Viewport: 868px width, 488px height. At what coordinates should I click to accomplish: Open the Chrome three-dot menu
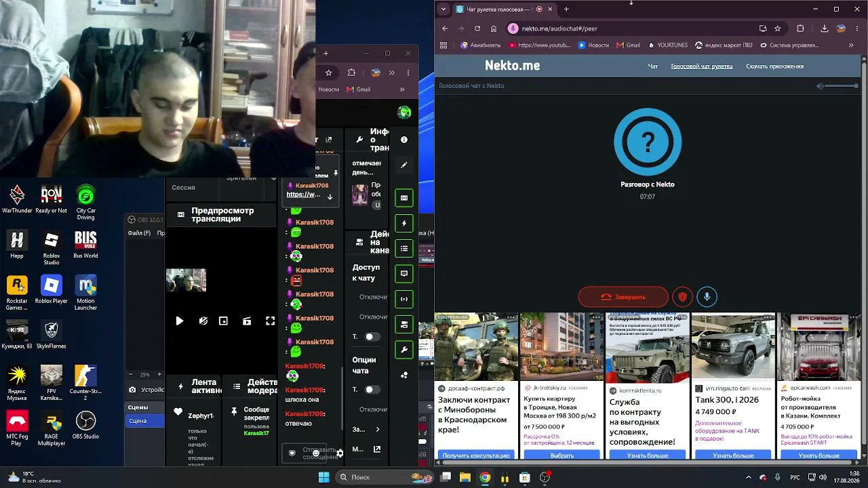856,28
